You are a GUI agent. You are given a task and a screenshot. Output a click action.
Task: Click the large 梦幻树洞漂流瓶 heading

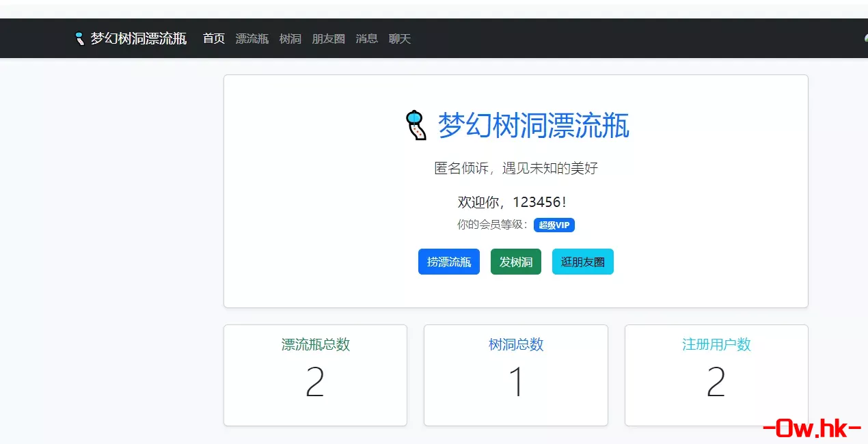tap(533, 126)
